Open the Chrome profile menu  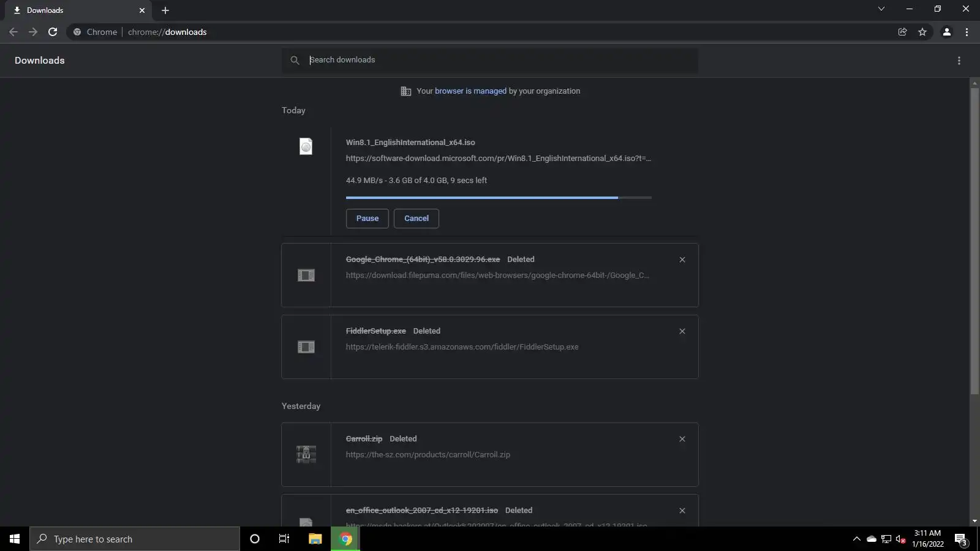click(946, 32)
